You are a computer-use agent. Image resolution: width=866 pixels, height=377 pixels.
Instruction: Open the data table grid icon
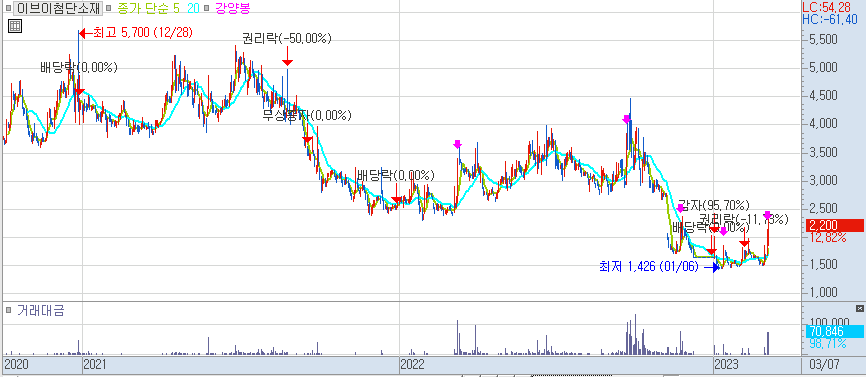click(x=15, y=25)
